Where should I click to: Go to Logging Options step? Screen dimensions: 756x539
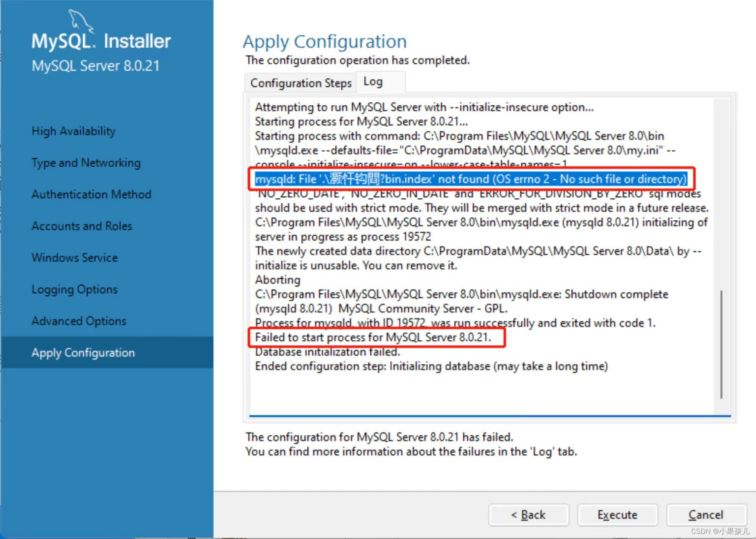pos(75,289)
